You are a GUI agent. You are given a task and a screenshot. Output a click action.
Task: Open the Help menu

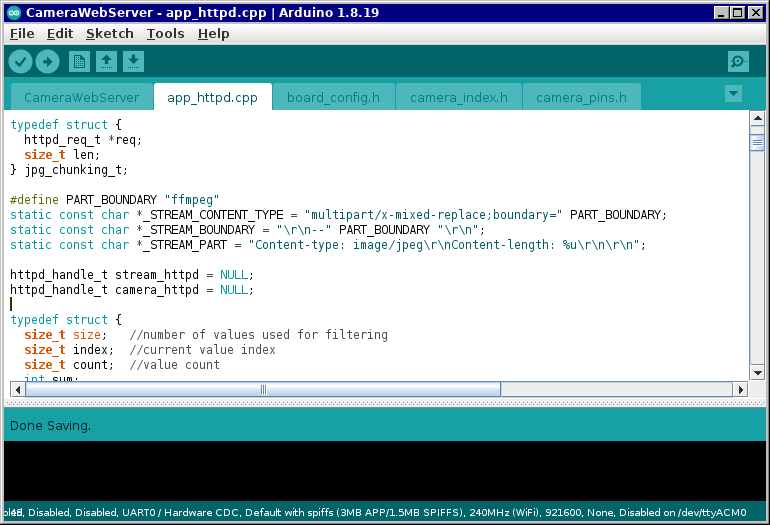pos(213,33)
